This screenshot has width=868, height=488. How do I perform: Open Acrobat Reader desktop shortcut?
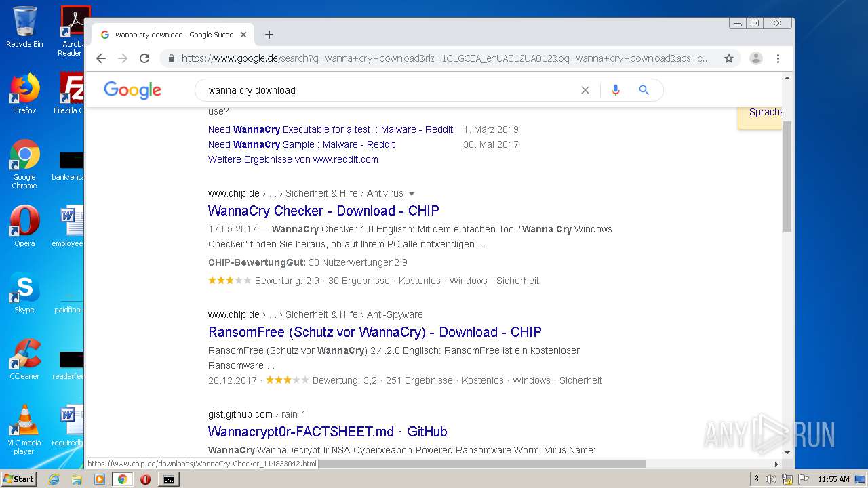click(x=73, y=30)
